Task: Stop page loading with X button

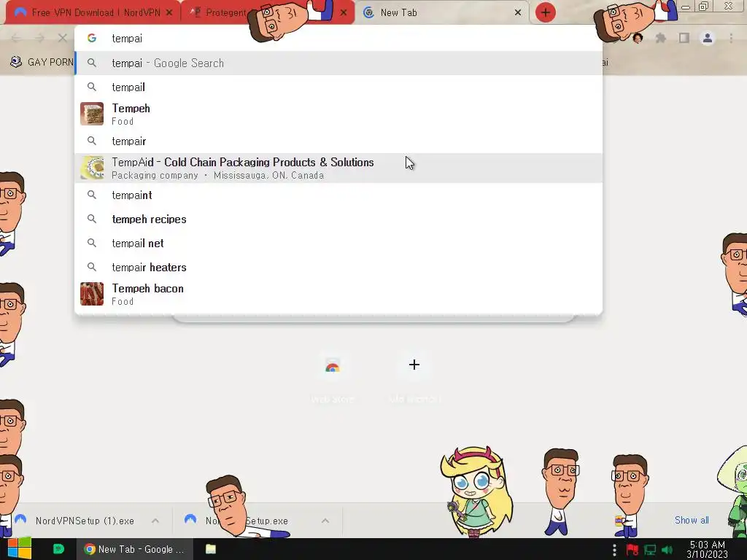Action: (63, 38)
